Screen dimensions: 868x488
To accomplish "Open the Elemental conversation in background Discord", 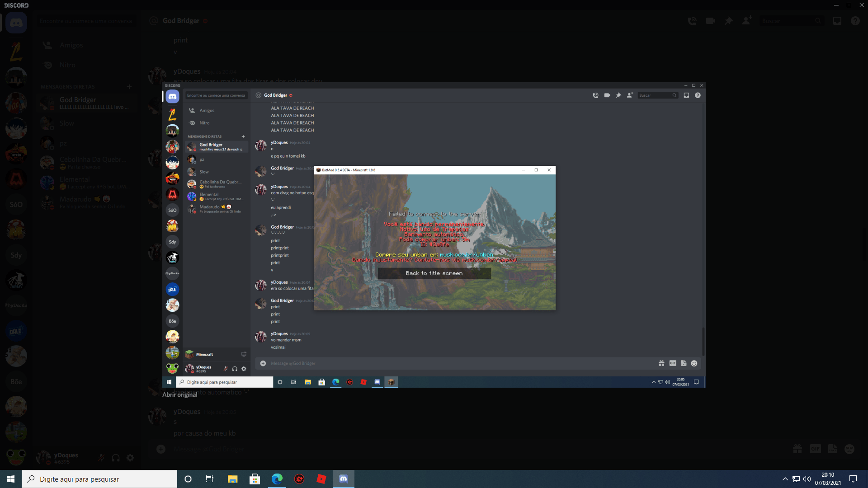I will coord(86,183).
